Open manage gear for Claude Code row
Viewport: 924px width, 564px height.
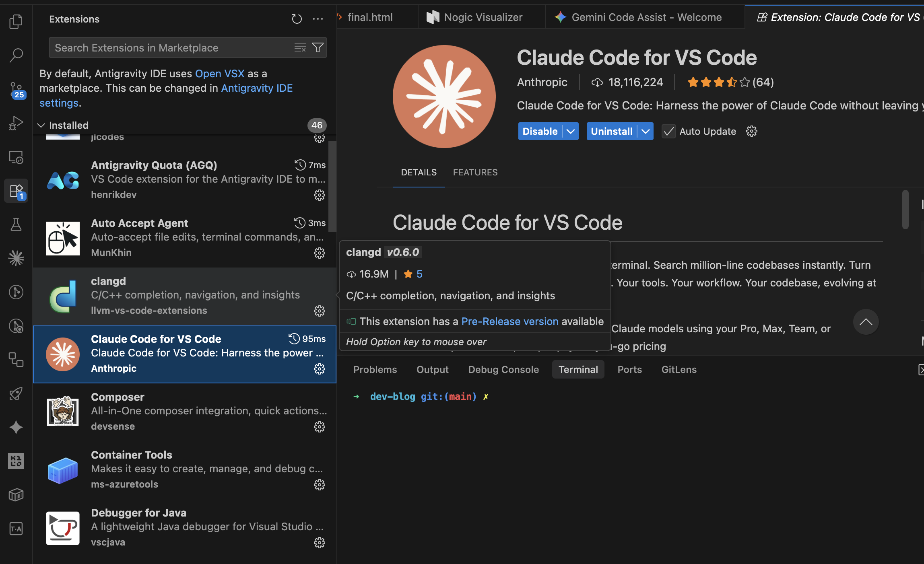pos(320,369)
